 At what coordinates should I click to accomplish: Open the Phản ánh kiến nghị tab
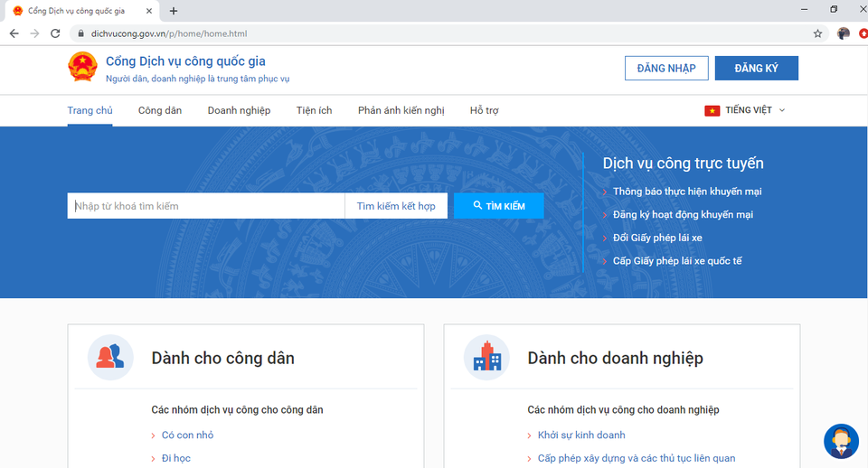click(x=401, y=110)
